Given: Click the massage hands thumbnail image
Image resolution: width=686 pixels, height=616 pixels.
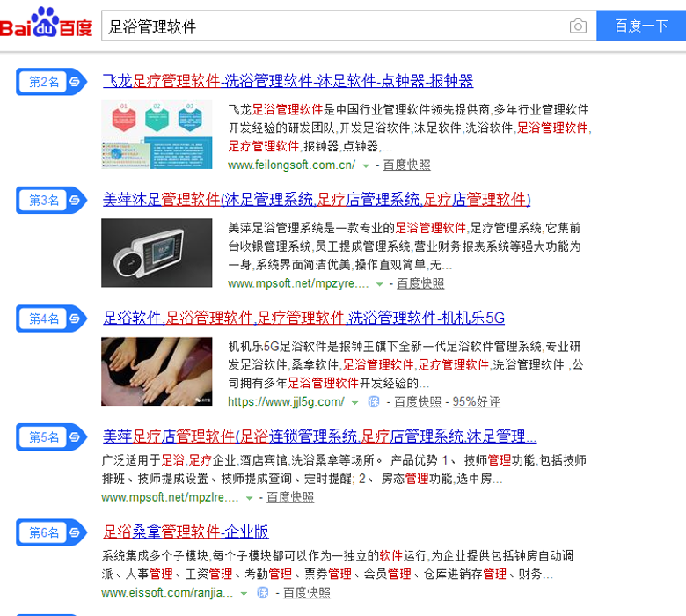Looking at the screenshot, I should (x=157, y=371).
